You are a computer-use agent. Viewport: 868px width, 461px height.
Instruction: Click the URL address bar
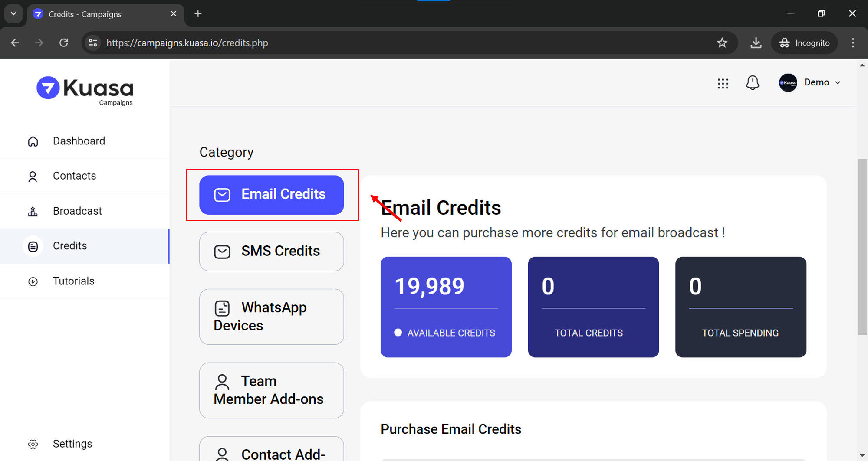391,43
